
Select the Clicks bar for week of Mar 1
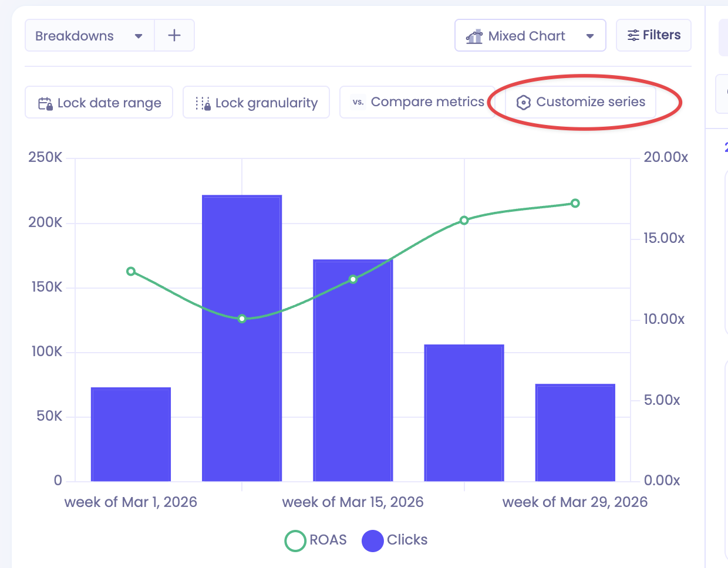[x=131, y=434]
